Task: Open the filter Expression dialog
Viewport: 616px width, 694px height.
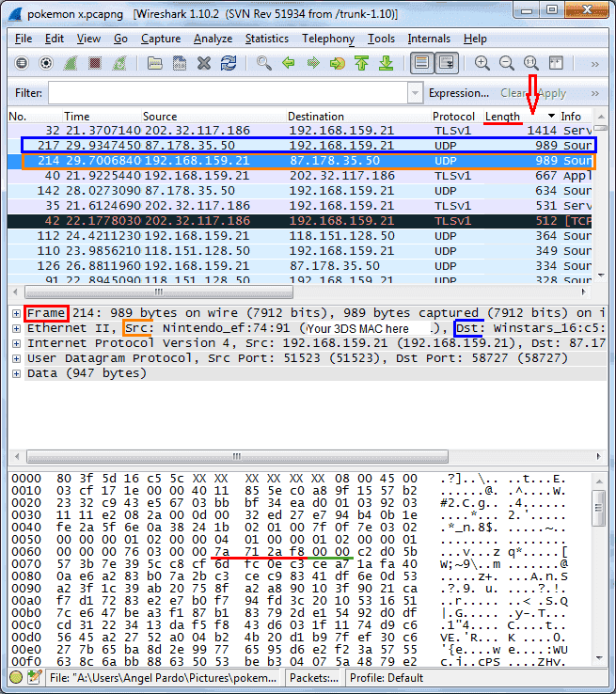Action: 458,93
